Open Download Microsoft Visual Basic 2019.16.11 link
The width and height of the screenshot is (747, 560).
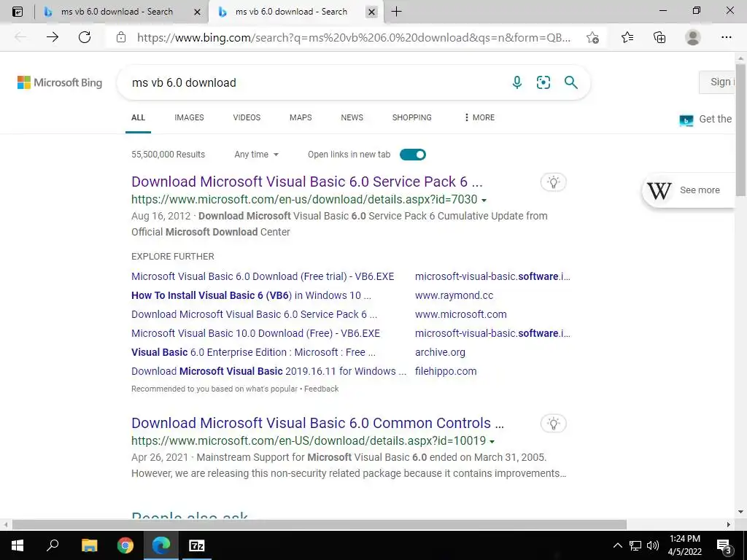268,371
